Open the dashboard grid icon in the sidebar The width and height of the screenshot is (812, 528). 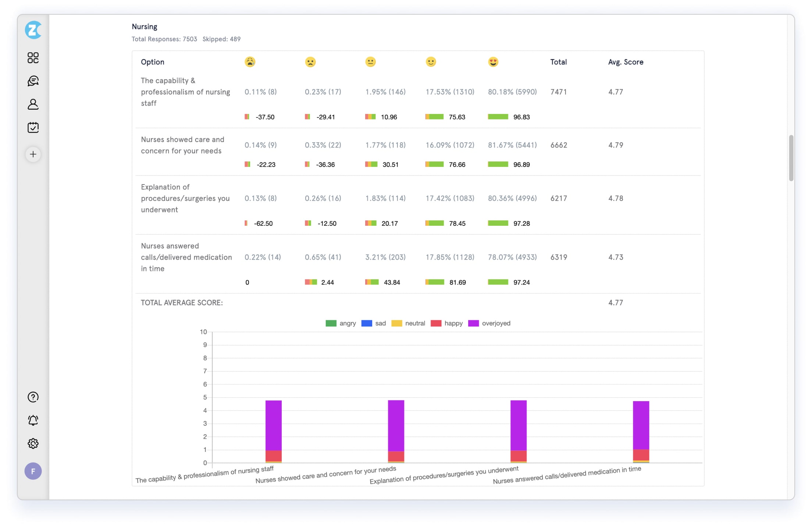(33, 58)
